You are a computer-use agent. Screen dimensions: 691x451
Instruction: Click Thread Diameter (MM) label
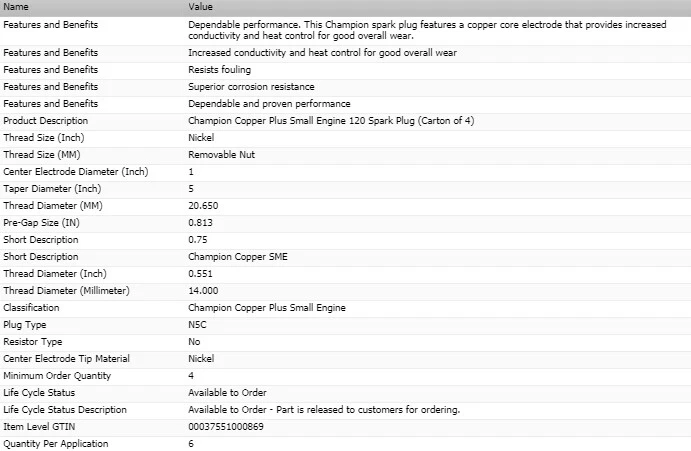(x=53, y=206)
